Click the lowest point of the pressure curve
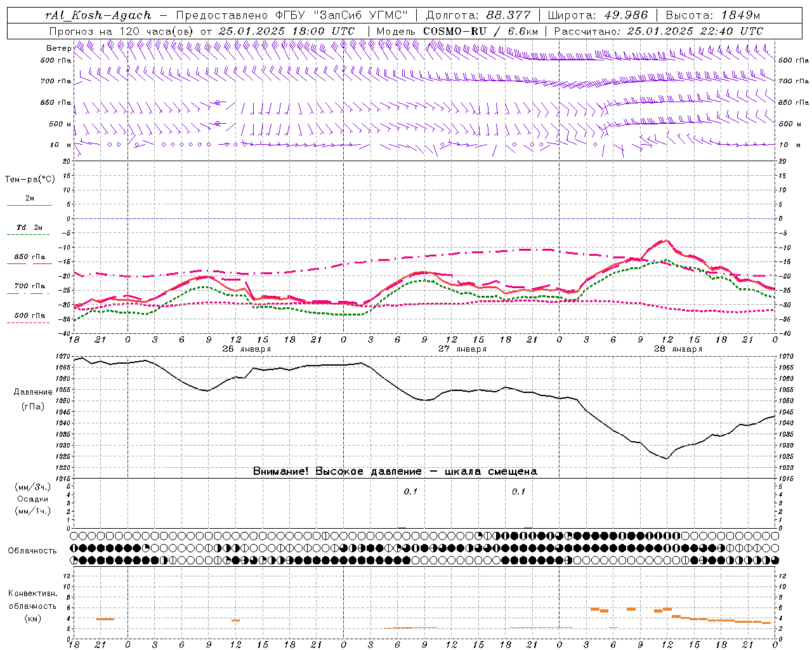Screen dimensions: 812x650 (x=667, y=458)
